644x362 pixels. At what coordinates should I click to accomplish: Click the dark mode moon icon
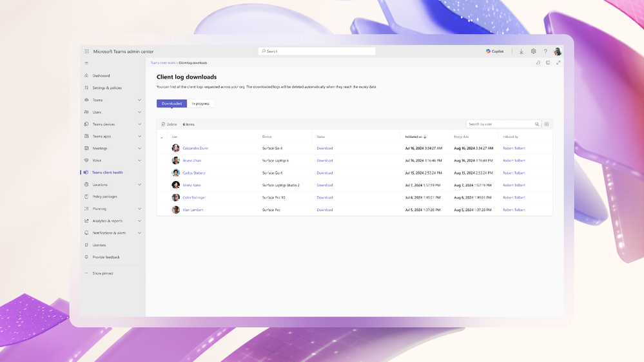[x=538, y=62]
